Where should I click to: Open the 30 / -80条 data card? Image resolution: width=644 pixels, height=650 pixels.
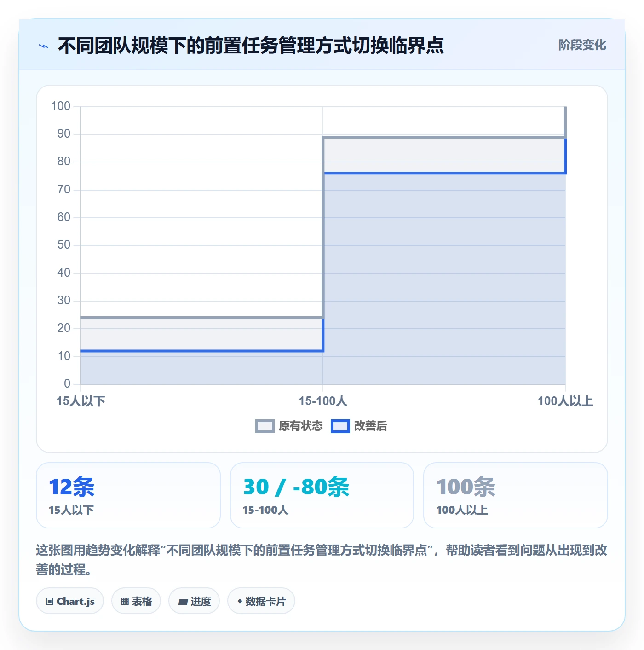coord(322,495)
